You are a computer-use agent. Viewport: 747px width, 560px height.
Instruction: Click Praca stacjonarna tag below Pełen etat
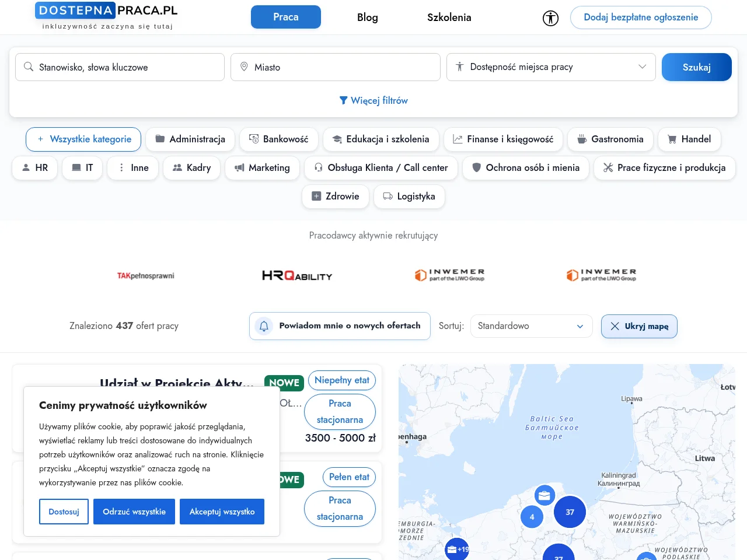click(340, 509)
